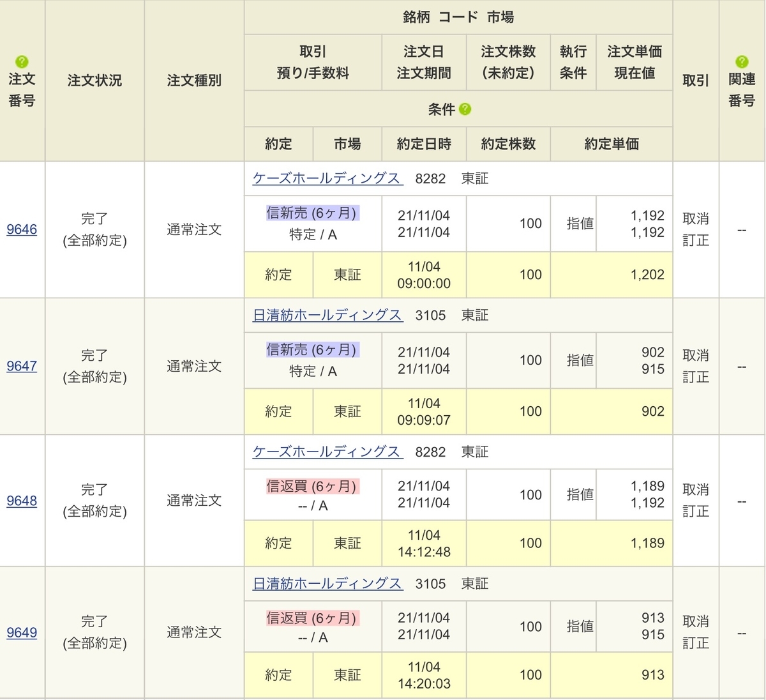Click help icon above 注文番号 header
The height and width of the screenshot is (700, 766).
click(22, 61)
